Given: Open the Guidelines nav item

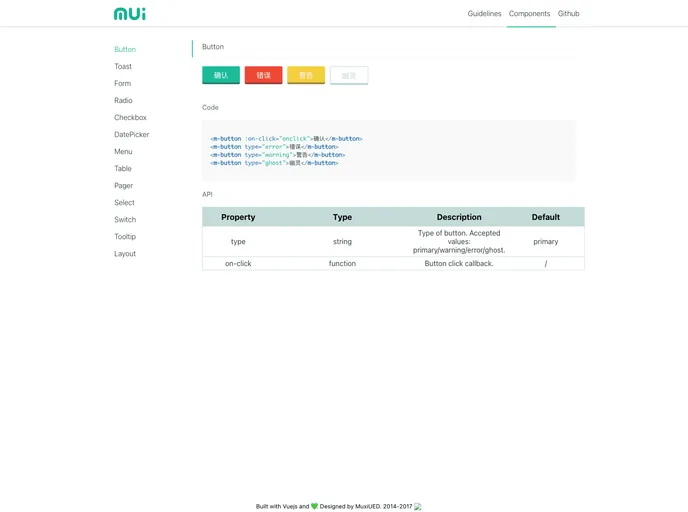Looking at the screenshot, I should tap(484, 14).
